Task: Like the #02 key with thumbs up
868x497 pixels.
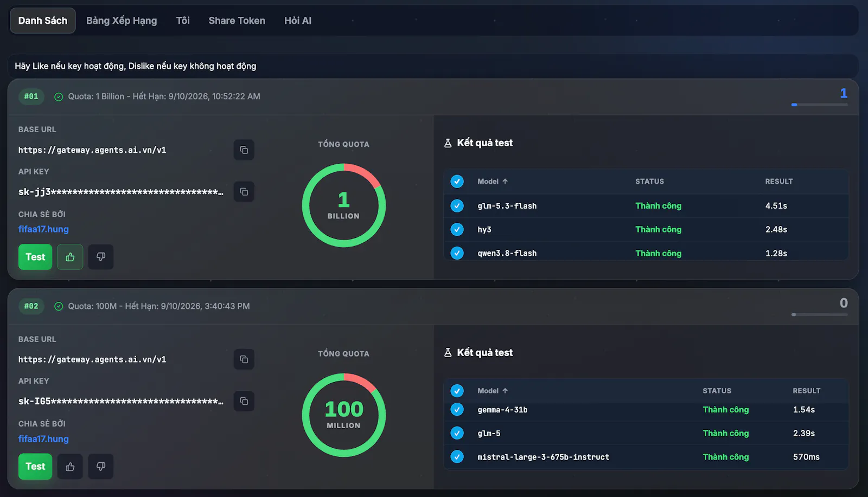Action: pyautogui.click(x=70, y=467)
